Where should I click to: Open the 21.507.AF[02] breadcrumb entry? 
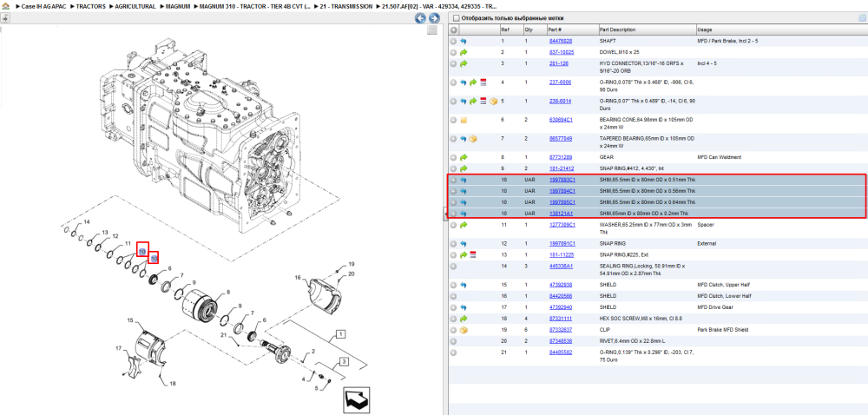(x=439, y=7)
